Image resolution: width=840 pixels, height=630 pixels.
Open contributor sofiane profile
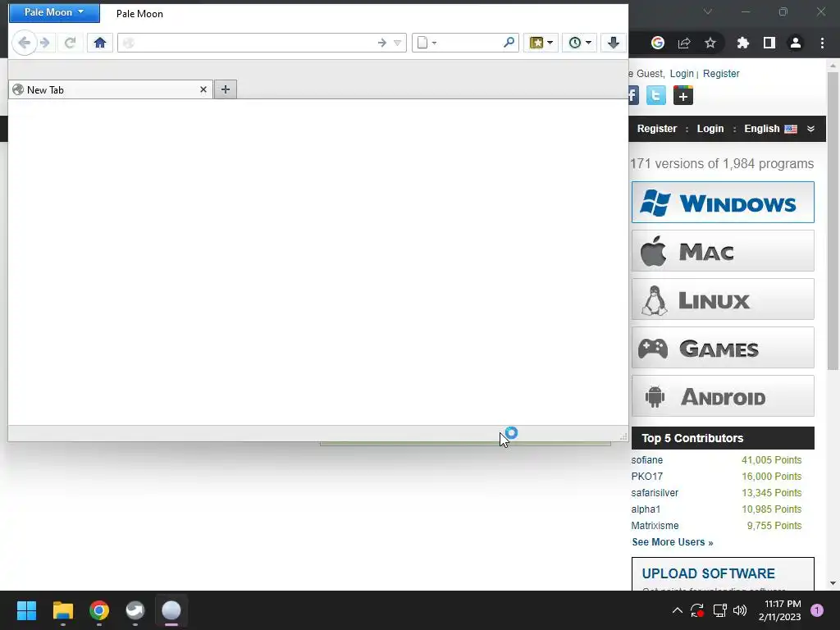pyautogui.click(x=646, y=460)
